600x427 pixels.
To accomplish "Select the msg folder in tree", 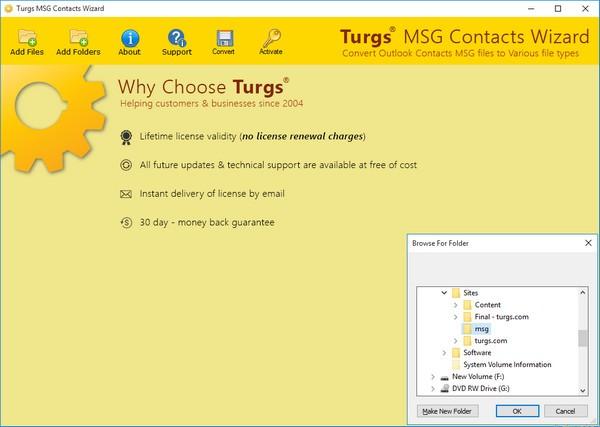I will pos(481,329).
